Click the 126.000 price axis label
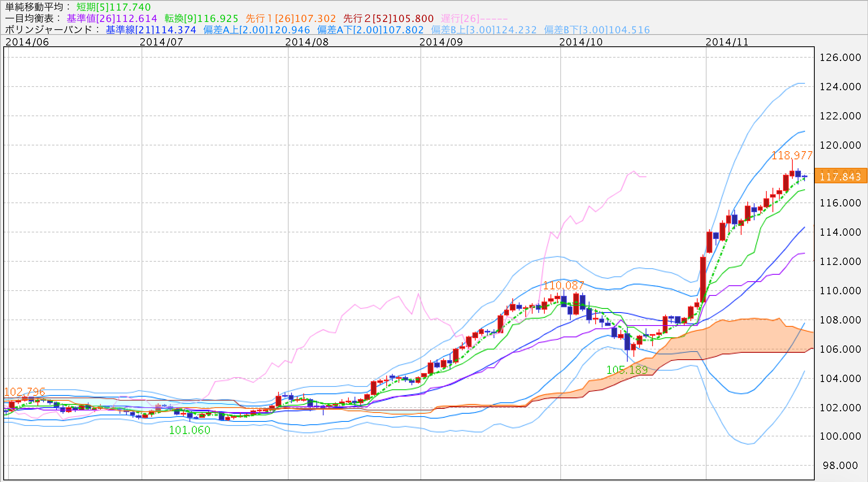The image size is (868, 482). [840, 57]
